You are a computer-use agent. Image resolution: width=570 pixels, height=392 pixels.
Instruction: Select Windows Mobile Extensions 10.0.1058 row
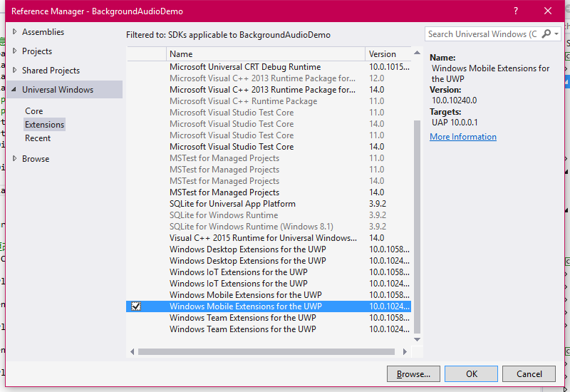269,295
